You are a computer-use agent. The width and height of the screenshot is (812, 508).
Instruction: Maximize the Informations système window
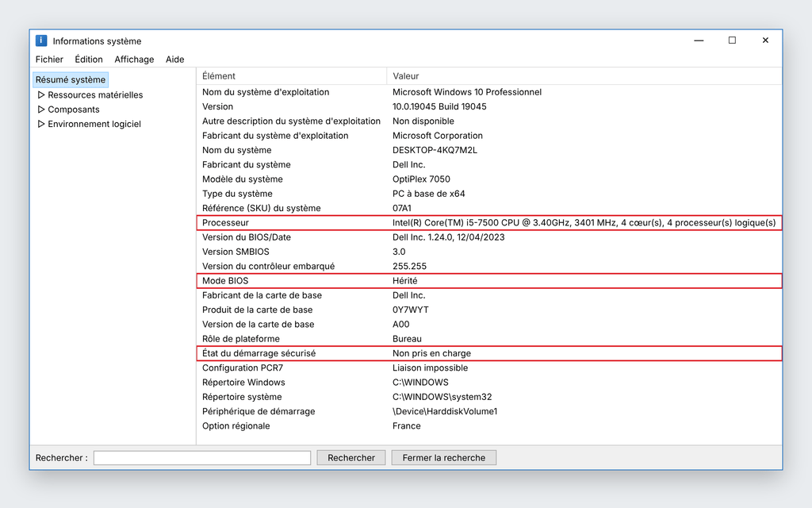pos(732,40)
